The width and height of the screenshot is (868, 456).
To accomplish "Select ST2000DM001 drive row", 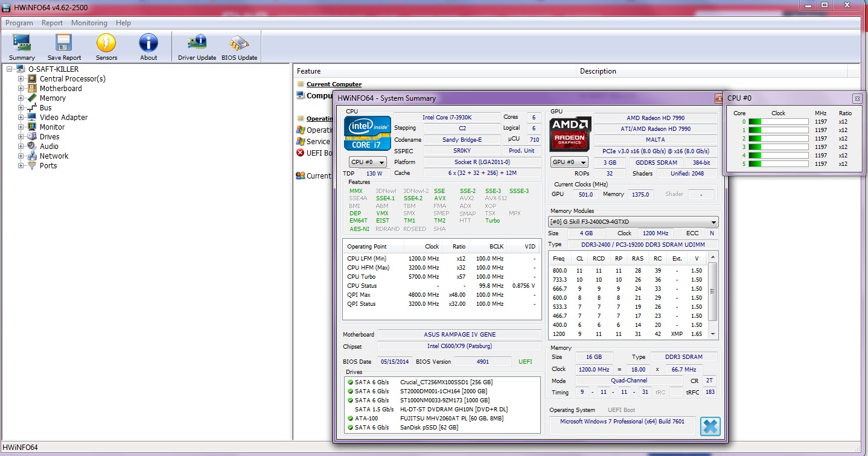I will 443,391.
